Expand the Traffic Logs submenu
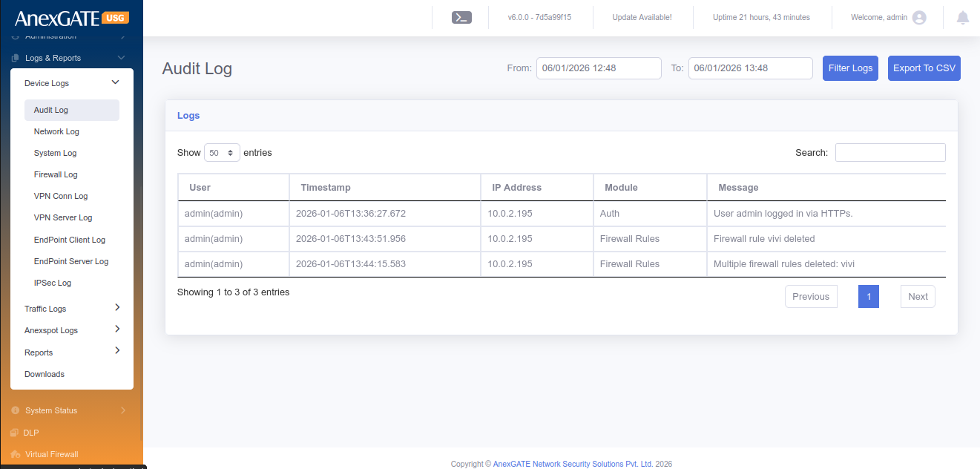 [x=117, y=308]
